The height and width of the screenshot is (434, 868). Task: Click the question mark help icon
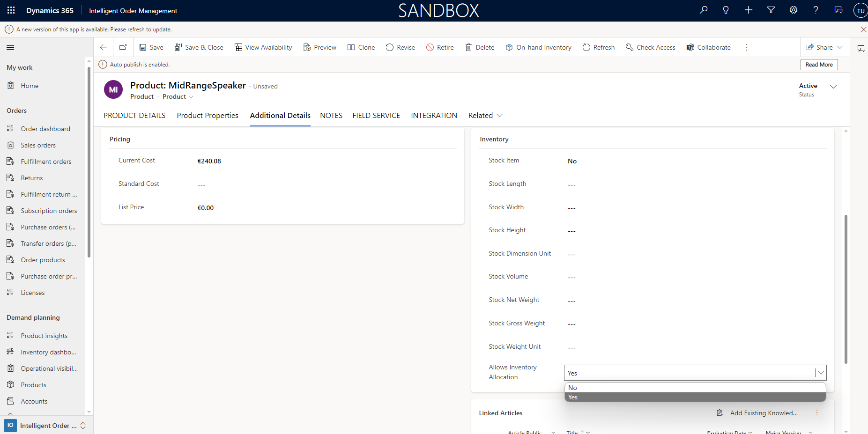(816, 10)
